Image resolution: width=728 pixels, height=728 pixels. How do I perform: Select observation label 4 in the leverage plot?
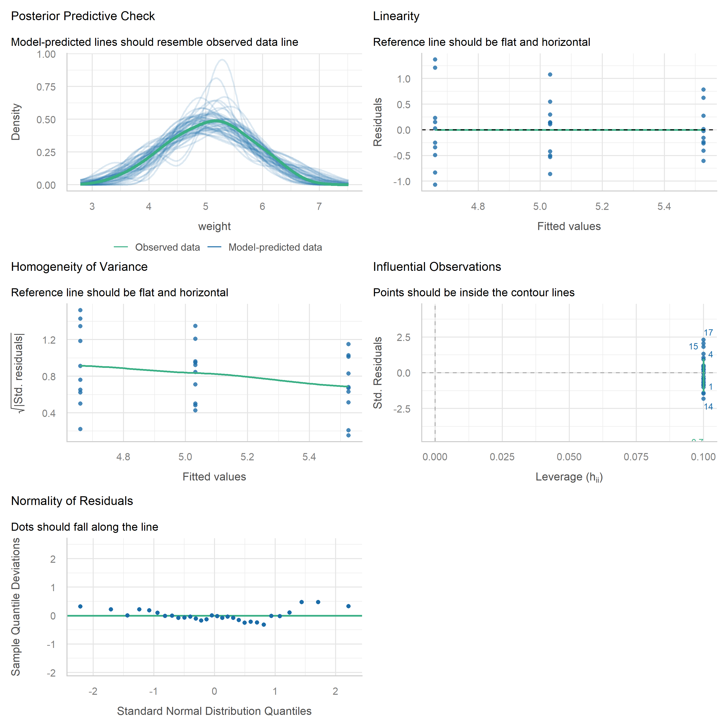pyautogui.click(x=710, y=354)
